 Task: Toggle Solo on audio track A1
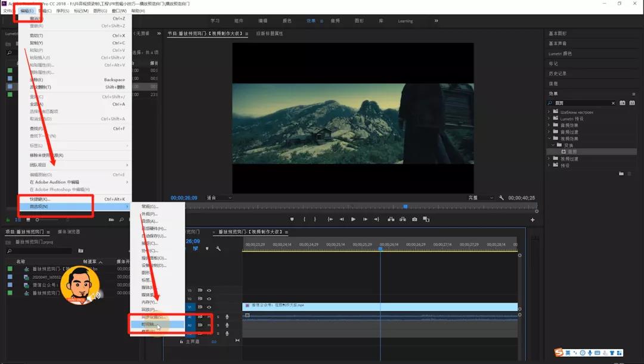(218, 317)
